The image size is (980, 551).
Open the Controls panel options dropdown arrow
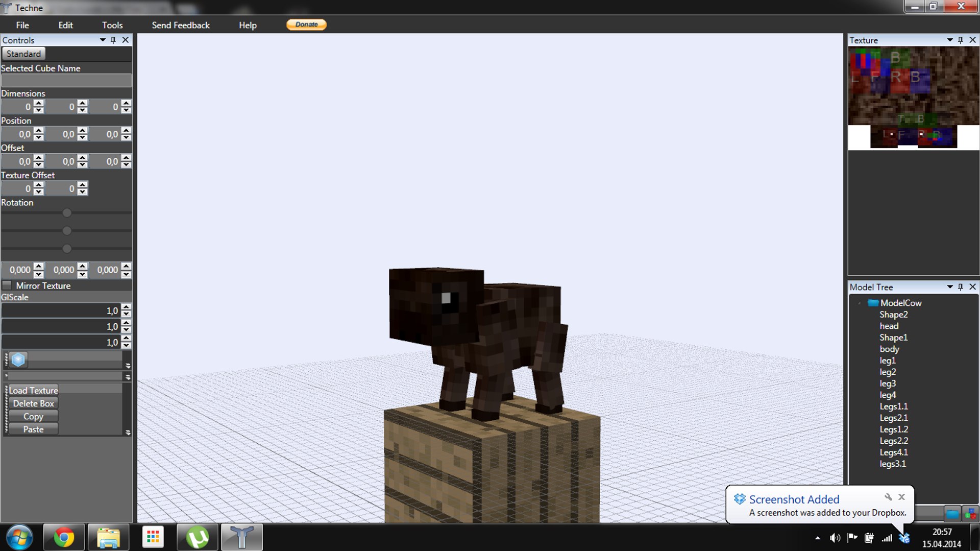point(103,40)
